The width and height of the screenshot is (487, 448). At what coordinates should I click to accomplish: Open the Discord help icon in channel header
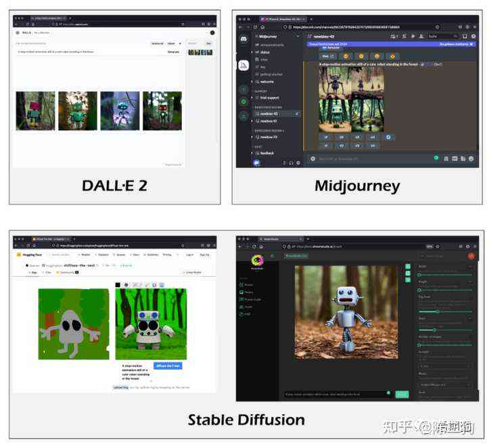[x=473, y=36]
